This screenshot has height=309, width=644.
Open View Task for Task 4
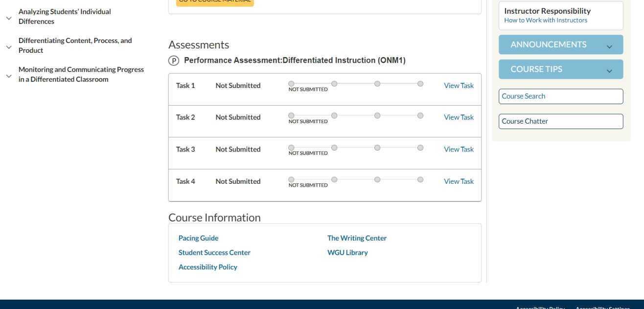coord(459,181)
